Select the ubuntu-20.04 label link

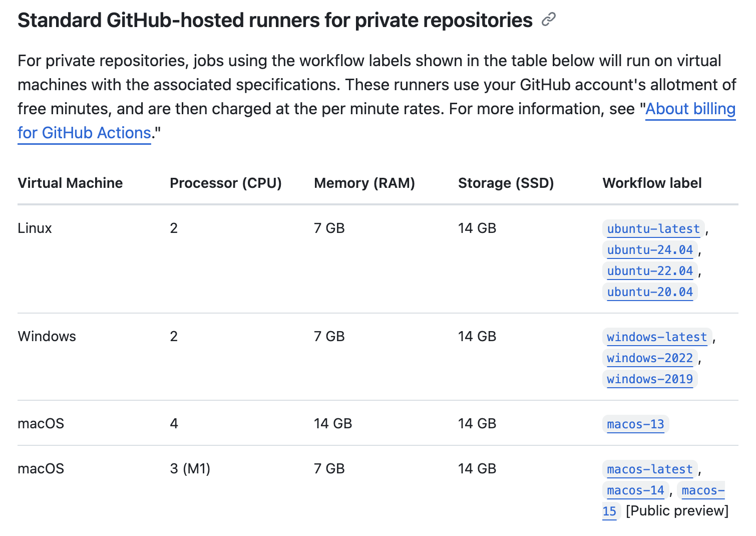pyautogui.click(x=650, y=292)
